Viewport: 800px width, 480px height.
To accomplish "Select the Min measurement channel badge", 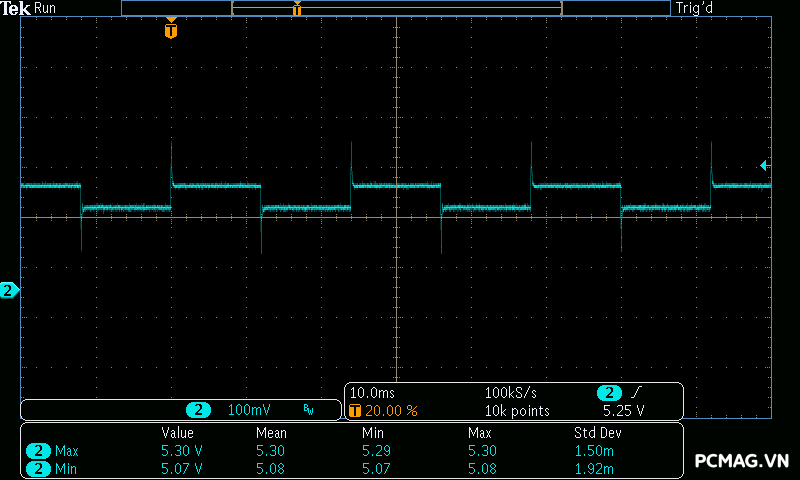I will (x=39, y=468).
